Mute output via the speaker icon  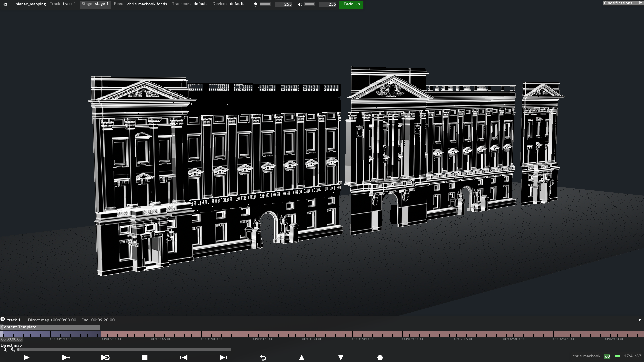[x=300, y=4]
